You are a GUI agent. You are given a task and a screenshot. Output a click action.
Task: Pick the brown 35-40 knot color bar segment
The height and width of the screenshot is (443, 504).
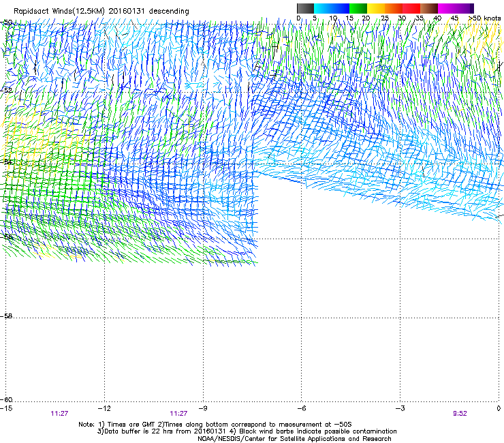point(429,8)
